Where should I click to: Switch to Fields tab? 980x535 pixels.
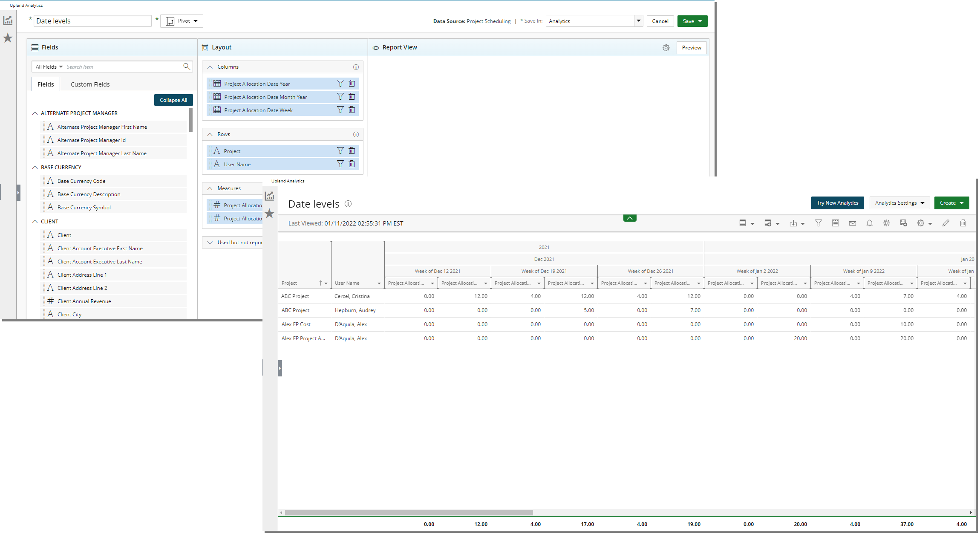pos(46,84)
